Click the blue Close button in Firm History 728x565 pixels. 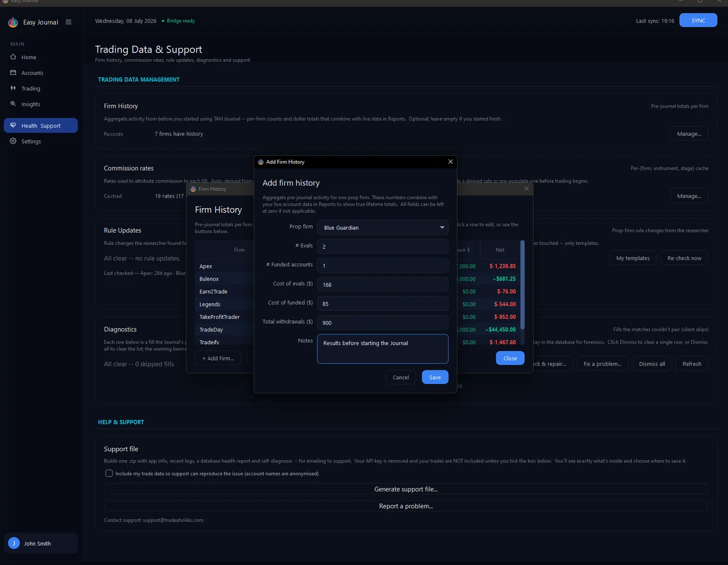click(510, 358)
